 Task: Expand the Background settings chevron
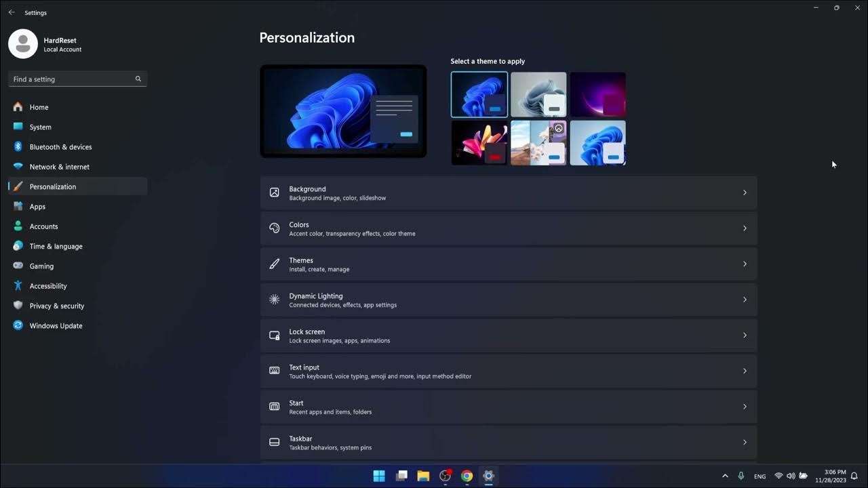coord(745,192)
